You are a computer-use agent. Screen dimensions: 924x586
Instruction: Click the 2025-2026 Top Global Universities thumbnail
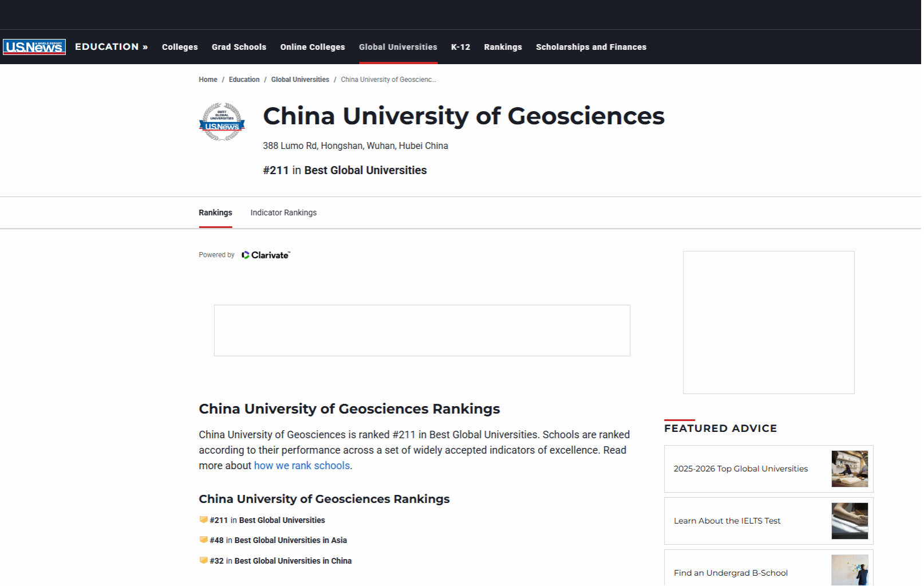point(850,469)
